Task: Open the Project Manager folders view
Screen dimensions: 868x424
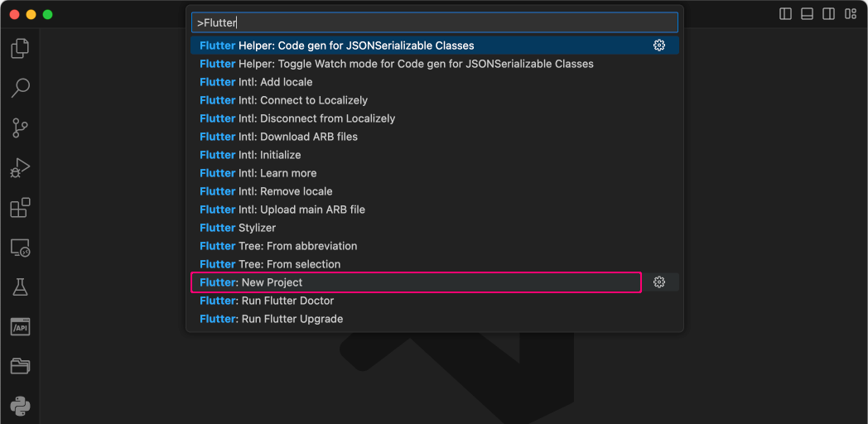Action: (x=20, y=366)
